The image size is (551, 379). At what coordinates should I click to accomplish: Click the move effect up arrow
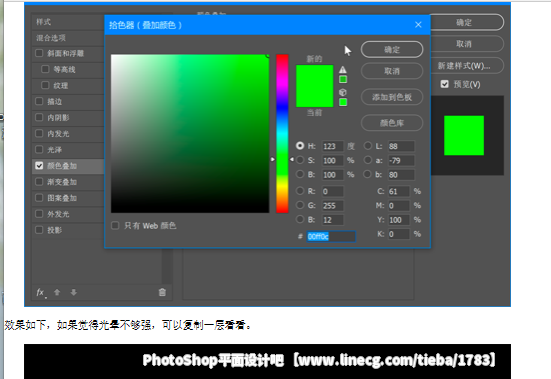57,292
